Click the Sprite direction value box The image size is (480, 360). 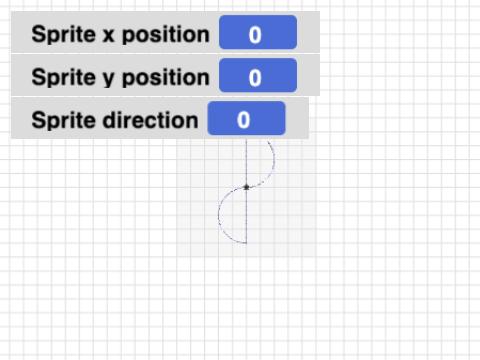coord(246,118)
